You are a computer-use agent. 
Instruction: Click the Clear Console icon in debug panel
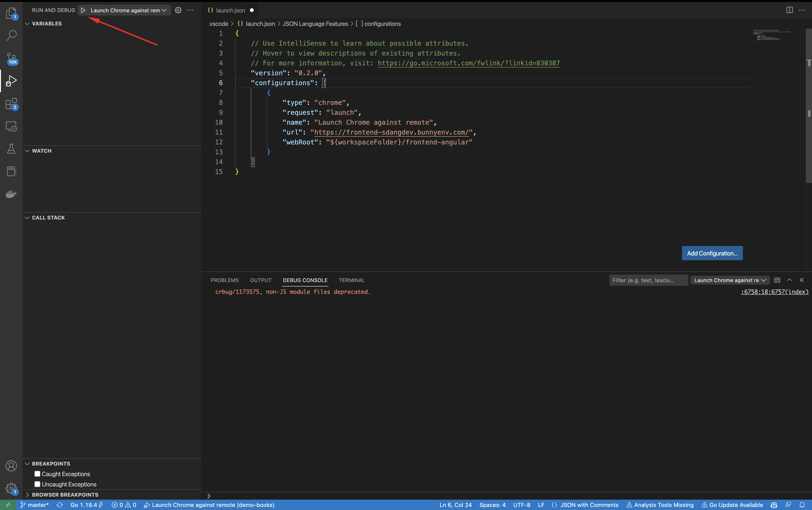[x=777, y=280]
